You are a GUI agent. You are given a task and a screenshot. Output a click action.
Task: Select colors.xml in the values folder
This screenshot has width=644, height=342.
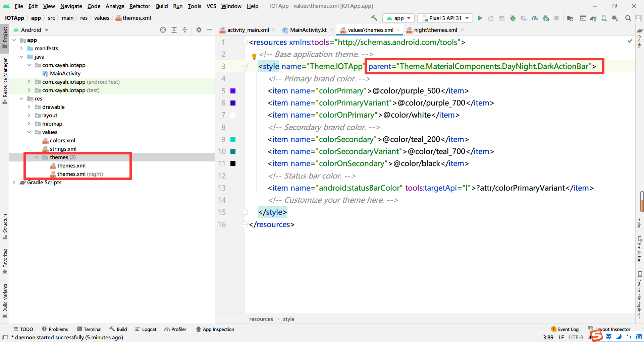[62, 140]
